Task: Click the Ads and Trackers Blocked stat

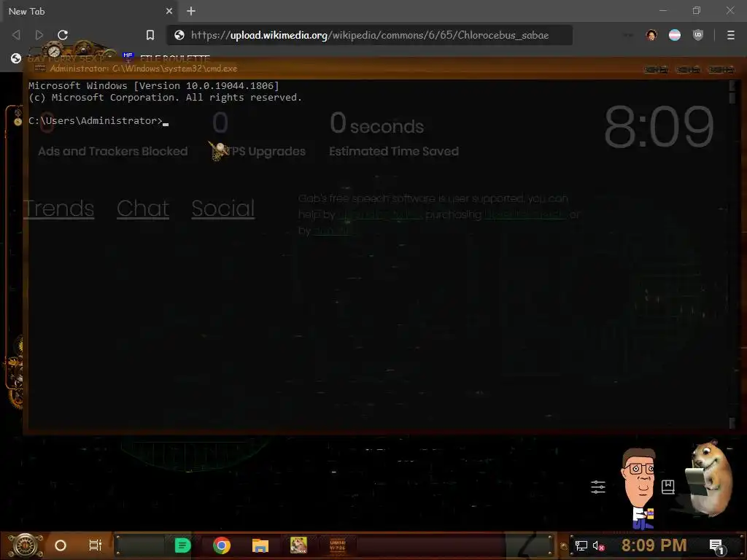Action: pos(113,152)
